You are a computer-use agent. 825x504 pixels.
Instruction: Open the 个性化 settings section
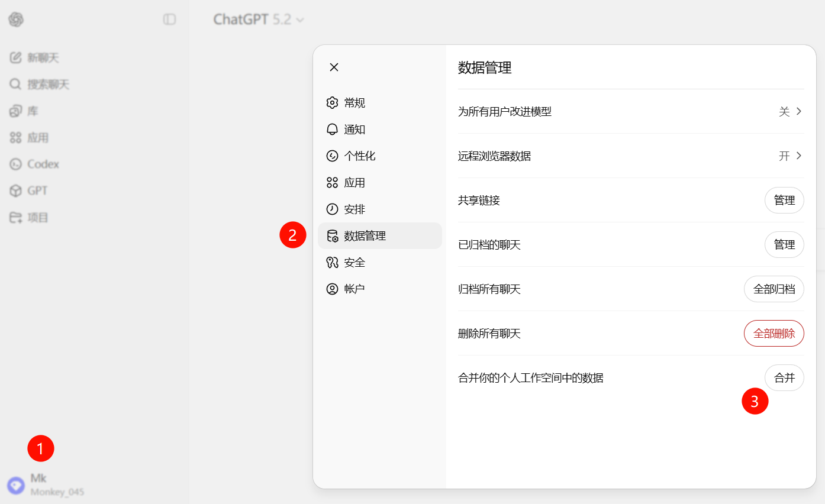[360, 156]
